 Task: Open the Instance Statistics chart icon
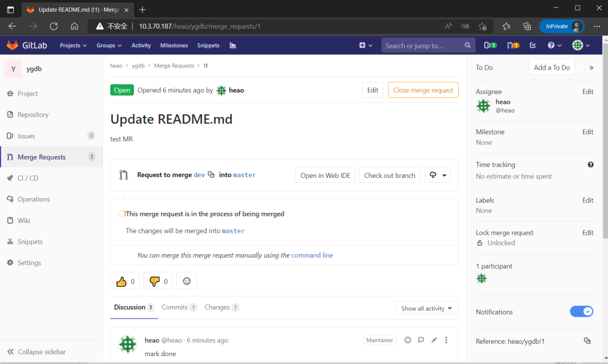233,46
